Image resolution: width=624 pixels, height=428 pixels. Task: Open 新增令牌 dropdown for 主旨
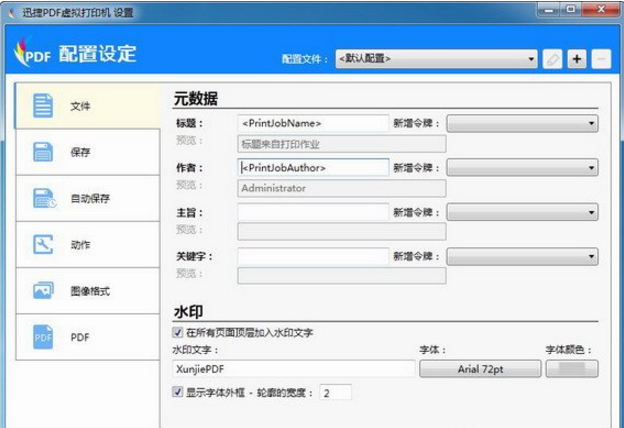point(522,212)
